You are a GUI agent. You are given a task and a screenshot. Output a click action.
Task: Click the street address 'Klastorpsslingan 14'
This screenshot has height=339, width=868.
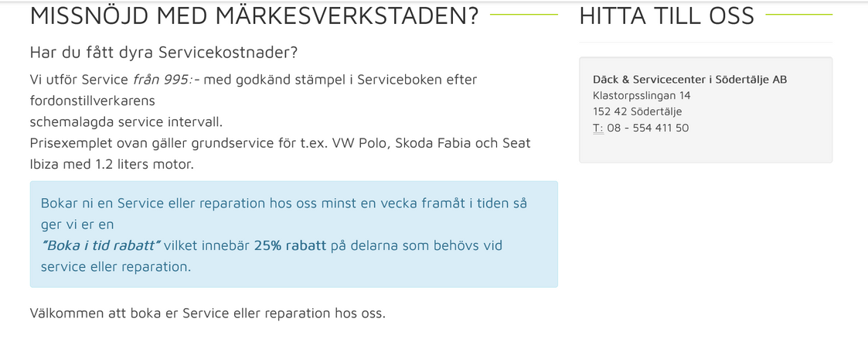coord(642,95)
